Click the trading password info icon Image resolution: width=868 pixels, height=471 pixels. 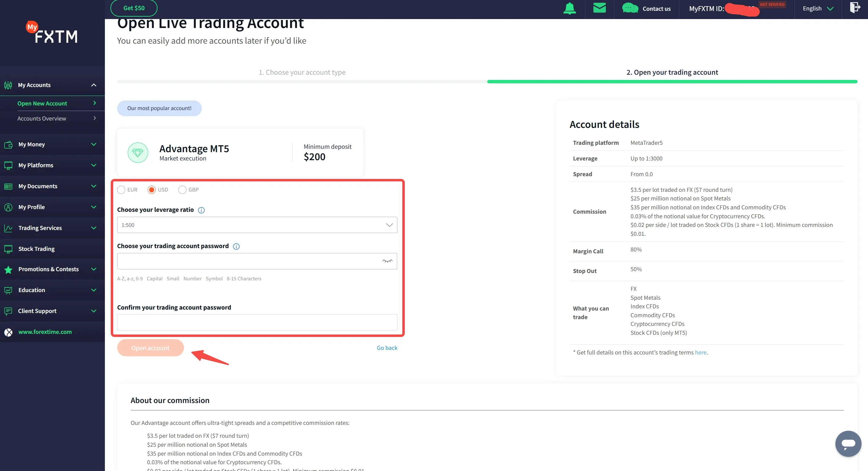(236, 247)
